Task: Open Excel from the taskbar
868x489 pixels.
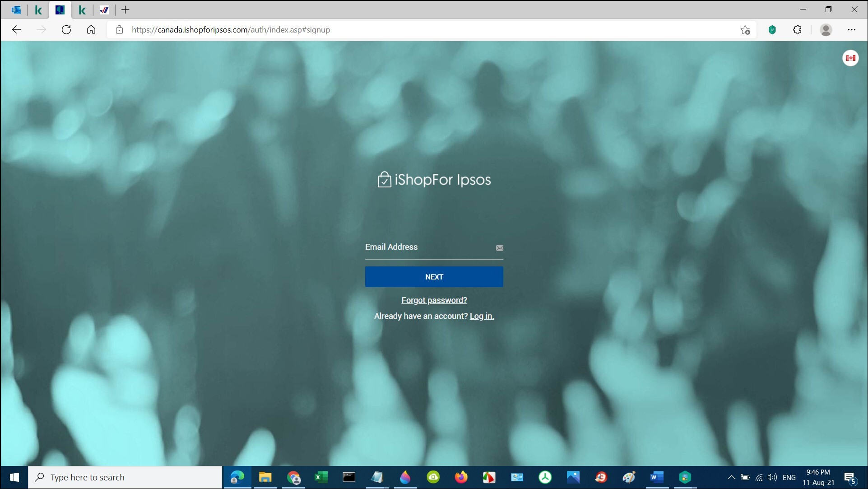Action: tap(321, 477)
